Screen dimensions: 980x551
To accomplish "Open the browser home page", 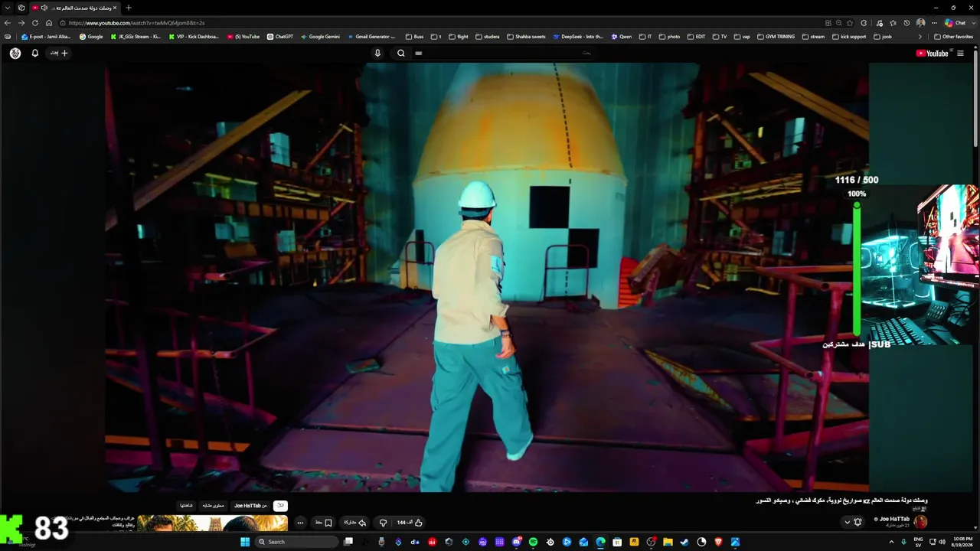I will pyautogui.click(x=49, y=23).
